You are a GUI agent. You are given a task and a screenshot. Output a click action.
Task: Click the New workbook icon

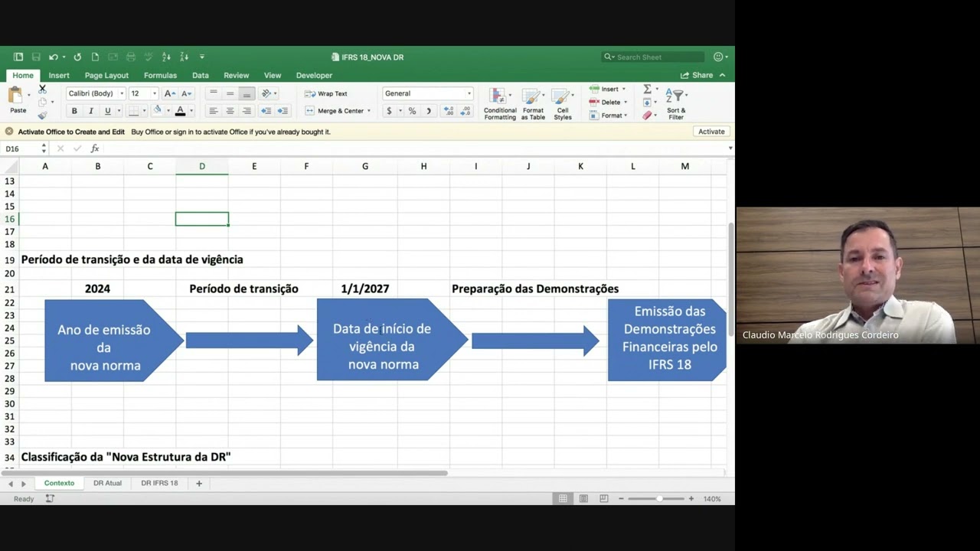click(95, 57)
